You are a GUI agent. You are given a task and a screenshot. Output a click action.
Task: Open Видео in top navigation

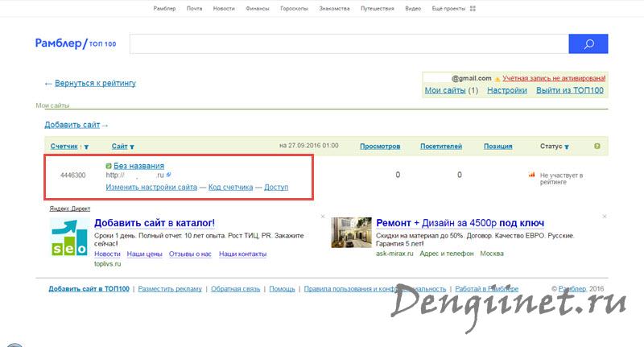click(413, 8)
